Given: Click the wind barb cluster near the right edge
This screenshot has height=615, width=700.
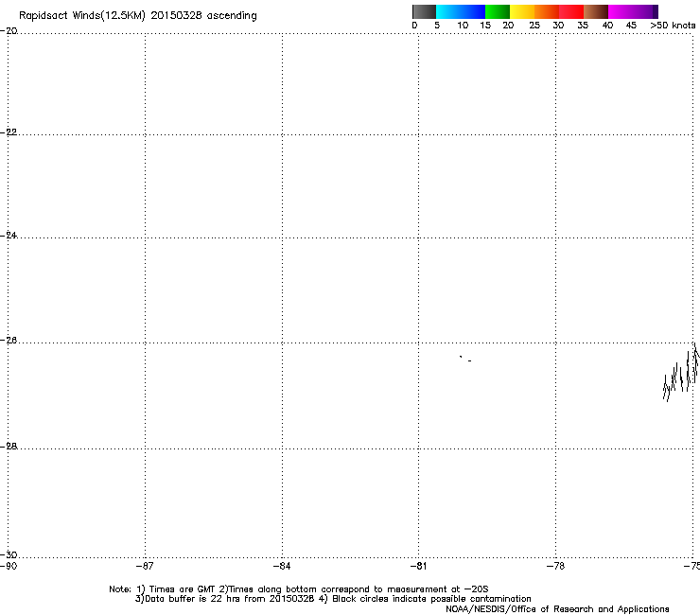Looking at the screenshot, I should point(681,372).
